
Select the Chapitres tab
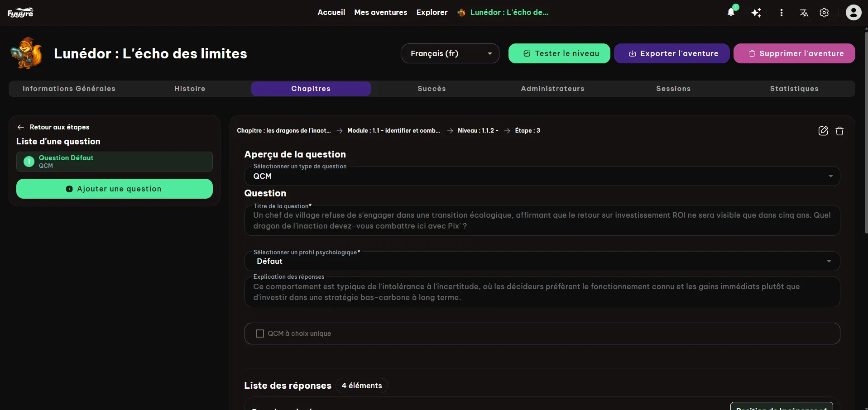[x=311, y=89]
